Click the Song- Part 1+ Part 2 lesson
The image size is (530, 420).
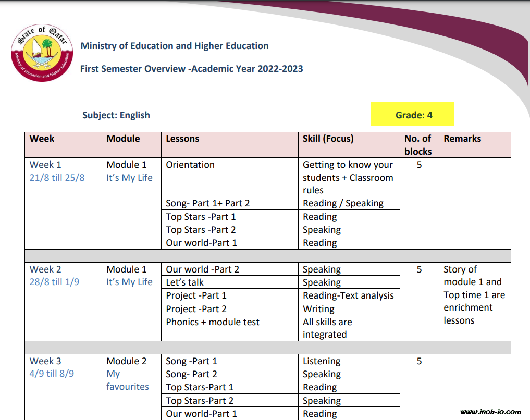click(x=207, y=203)
